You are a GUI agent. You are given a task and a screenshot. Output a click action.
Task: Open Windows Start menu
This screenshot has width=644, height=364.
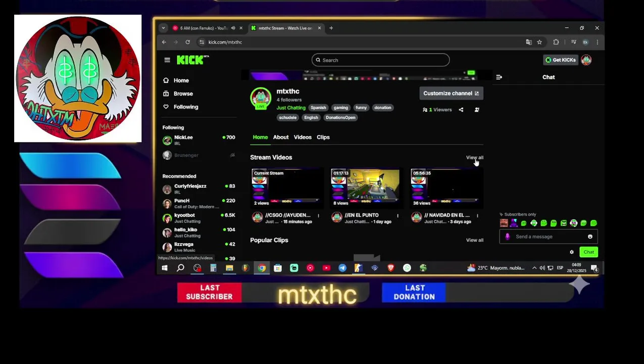pyautogui.click(x=165, y=268)
